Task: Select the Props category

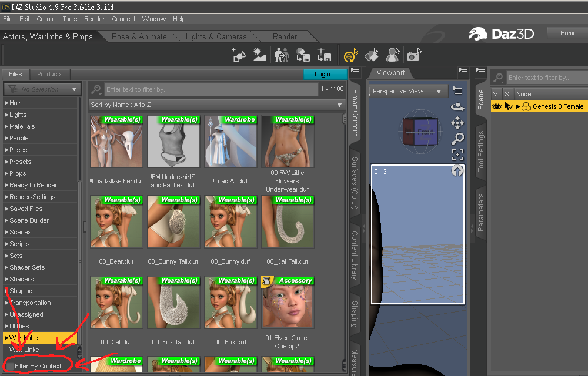Action: pyautogui.click(x=18, y=173)
